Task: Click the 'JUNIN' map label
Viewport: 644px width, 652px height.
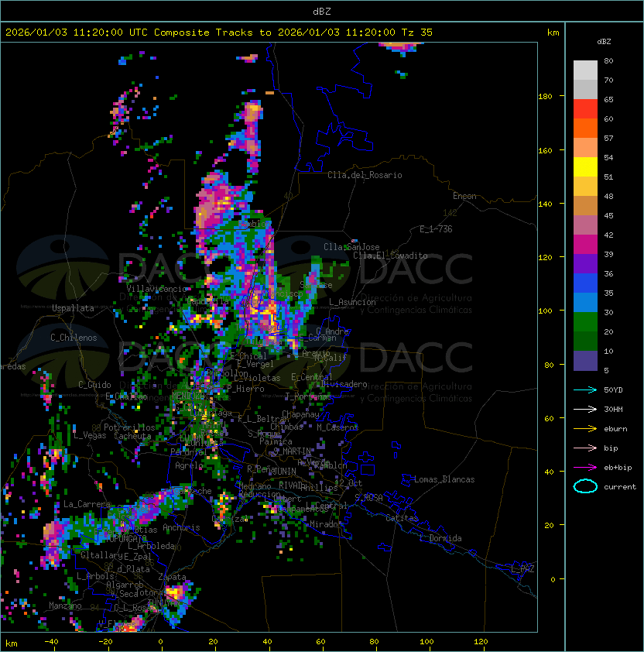Action: (285, 471)
